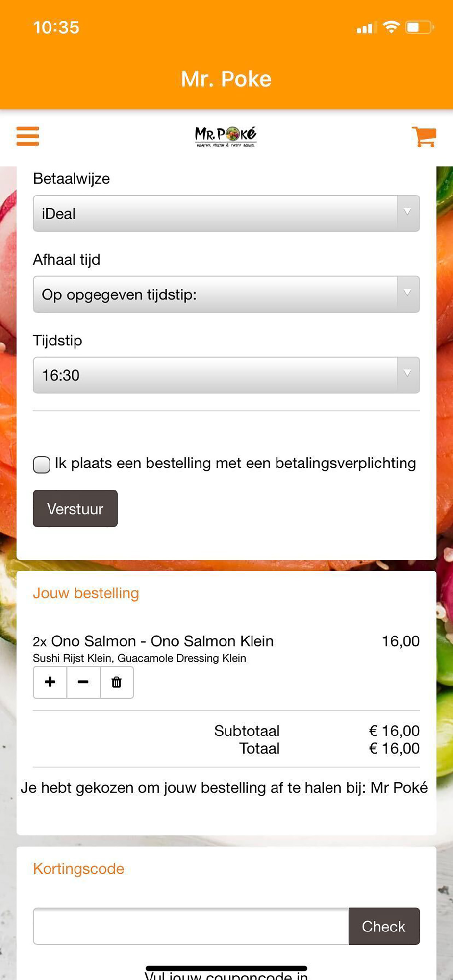The image size is (453, 980).
Task: Open the shopping cart
Action: tap(424, 137)
